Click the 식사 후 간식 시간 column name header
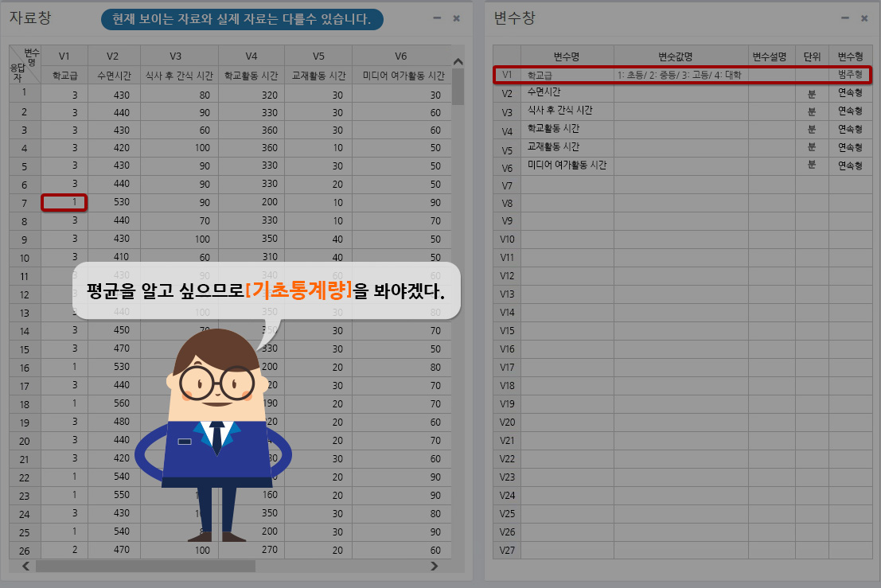Image resolution: width=881 pixels, height=588 pixels. point(179,76)
